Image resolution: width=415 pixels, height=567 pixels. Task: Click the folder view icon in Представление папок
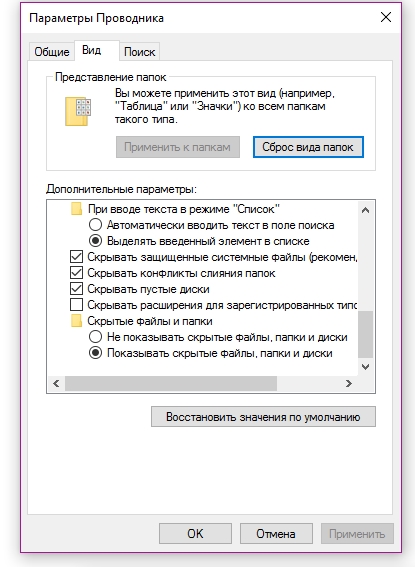click(78, 111)
